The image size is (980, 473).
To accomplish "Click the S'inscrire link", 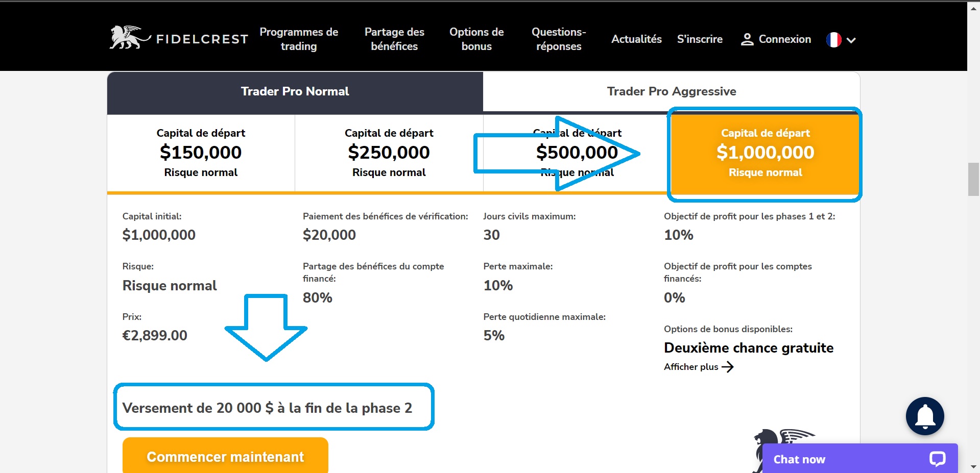I will (700, 39).
